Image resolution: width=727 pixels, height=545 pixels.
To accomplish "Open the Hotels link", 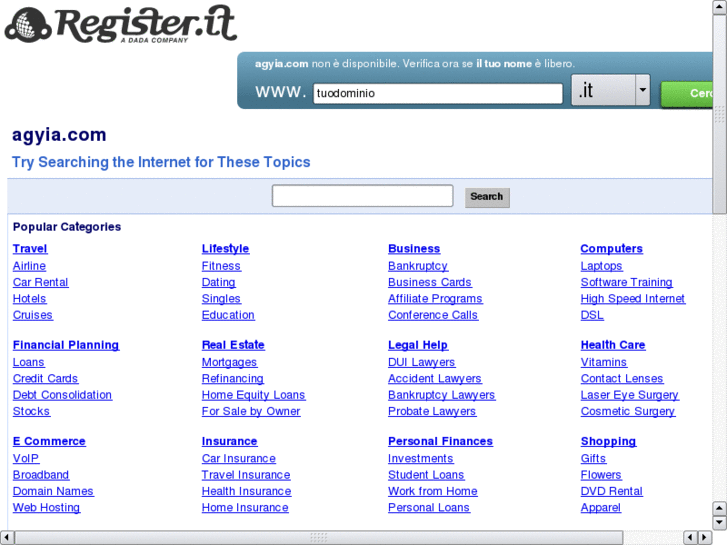I will tap(30, 299).
